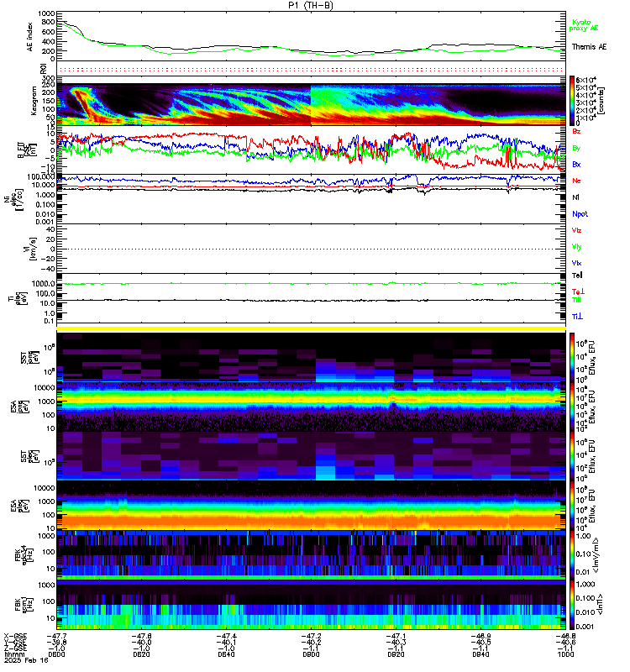This screenshot has width=630, height=672.
Task: Select the Kyoto proxy AE legend label
Action: pyautogui.click(x=583, y=25)
